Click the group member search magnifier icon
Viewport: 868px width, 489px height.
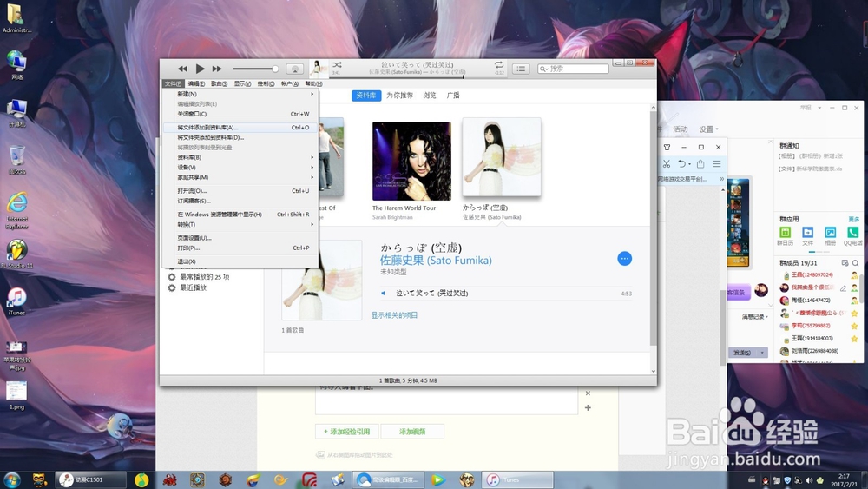click(x=855, y=263)
